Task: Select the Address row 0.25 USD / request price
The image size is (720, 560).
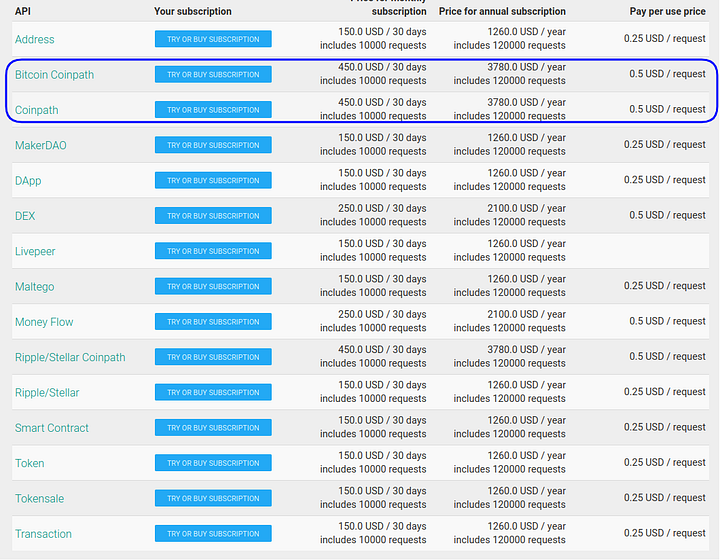Action: [x=664, y=39]
